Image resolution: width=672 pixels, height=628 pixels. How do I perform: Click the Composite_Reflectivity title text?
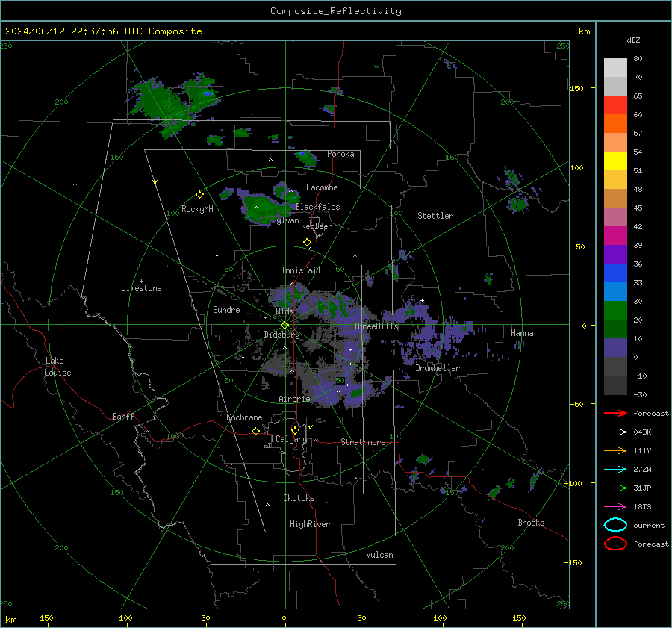[x=336, y=11]
